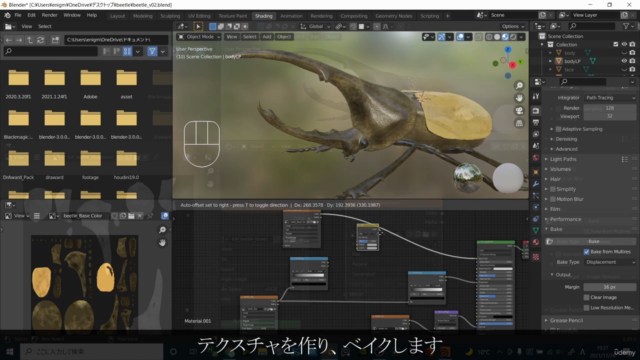Open the Path Tracing integrator dropdown
Screen dimensions: 640x360
coord(610,98)
